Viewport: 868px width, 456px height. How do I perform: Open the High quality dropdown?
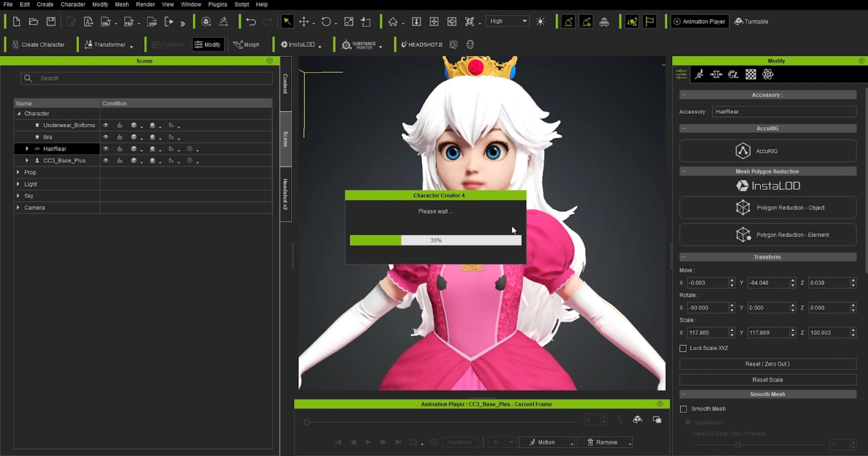point(508,21)
